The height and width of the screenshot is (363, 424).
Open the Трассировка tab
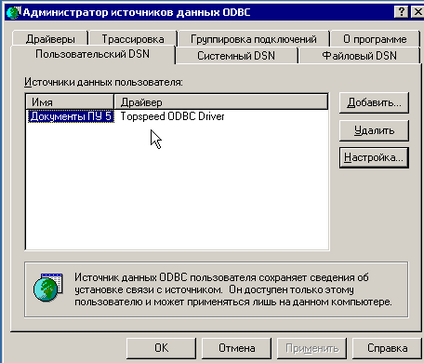[133, 39]
